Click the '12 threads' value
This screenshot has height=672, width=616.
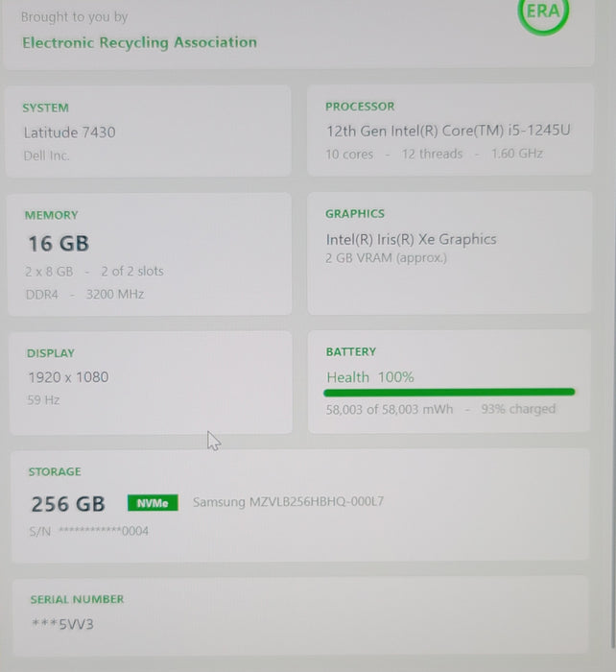(x=432, y=154)
